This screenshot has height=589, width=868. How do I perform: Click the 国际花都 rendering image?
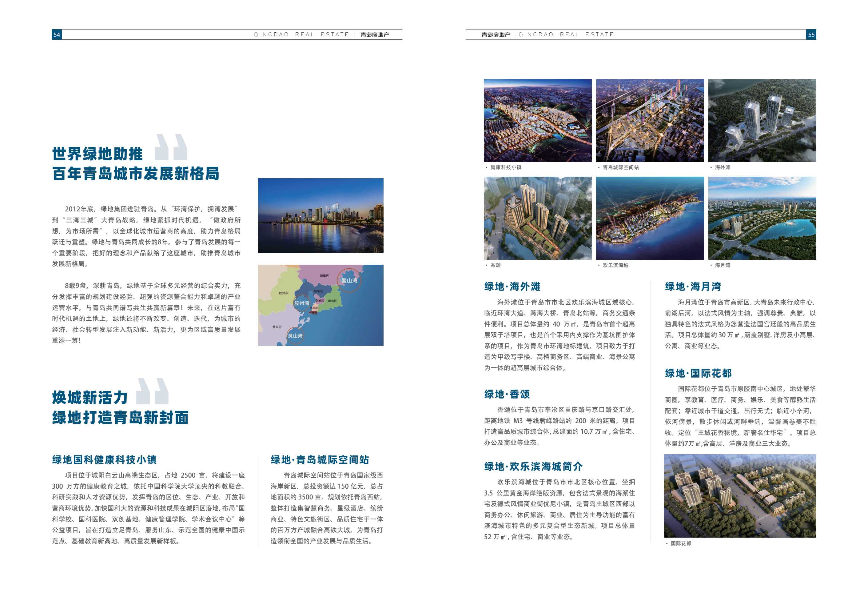coord(740,495)
